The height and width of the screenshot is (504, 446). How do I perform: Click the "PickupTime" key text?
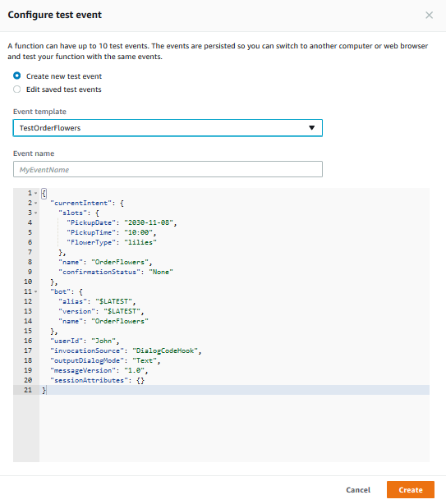click(91, 232)
